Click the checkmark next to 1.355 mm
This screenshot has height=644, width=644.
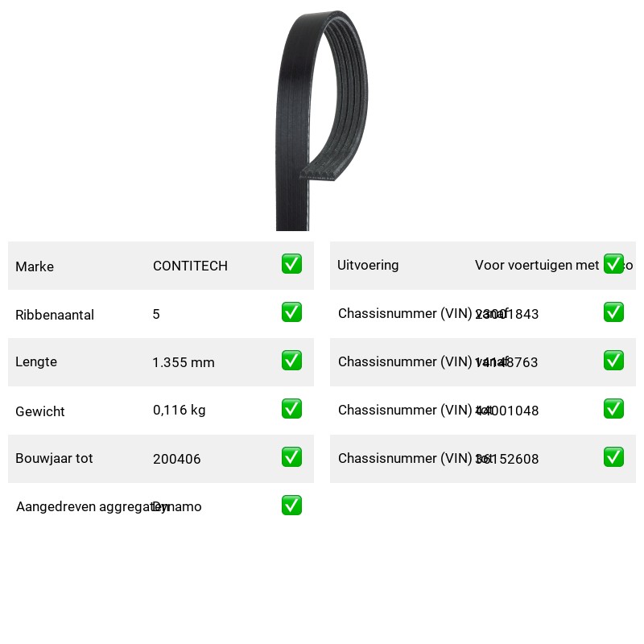point(291,360)
